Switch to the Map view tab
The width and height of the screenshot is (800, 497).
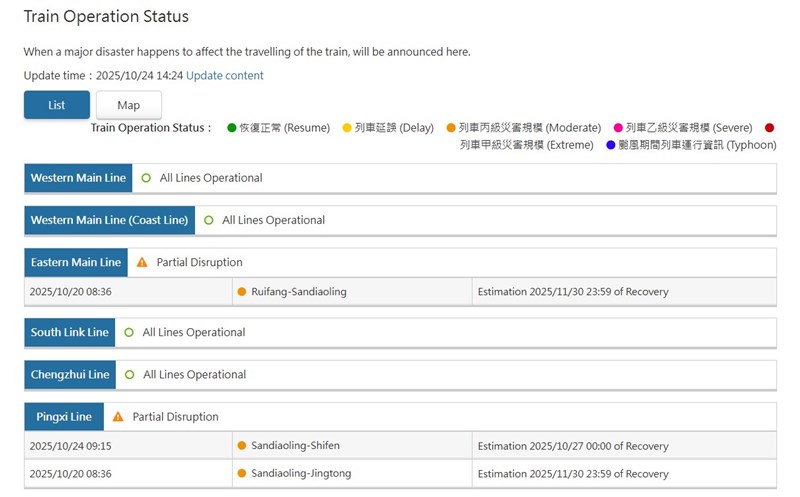[x=128, y=105]
